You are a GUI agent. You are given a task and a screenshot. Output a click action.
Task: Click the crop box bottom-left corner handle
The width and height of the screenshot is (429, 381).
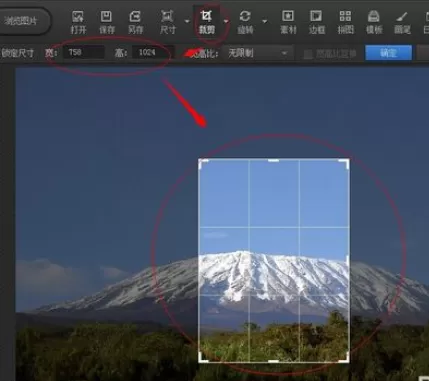click(202, 359)
